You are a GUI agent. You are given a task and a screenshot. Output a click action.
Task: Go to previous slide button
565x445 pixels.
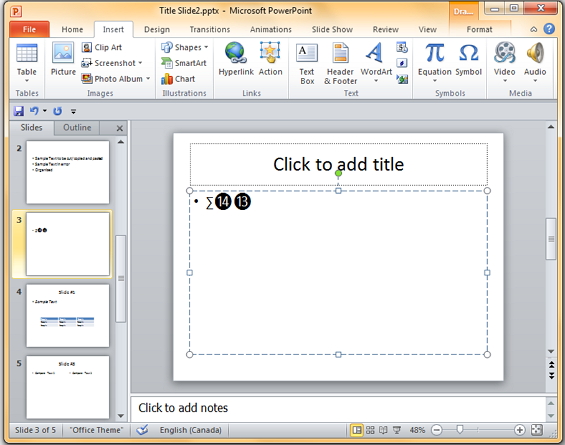pos(551,365)
